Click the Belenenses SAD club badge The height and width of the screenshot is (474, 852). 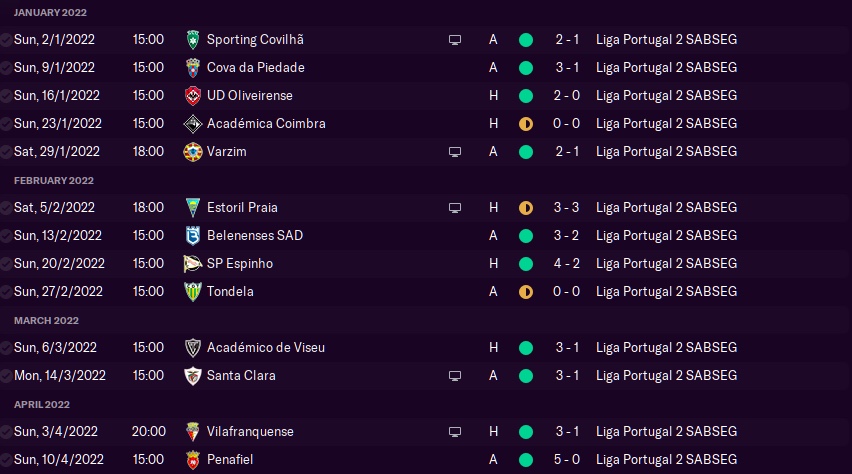tap(194, 236)
